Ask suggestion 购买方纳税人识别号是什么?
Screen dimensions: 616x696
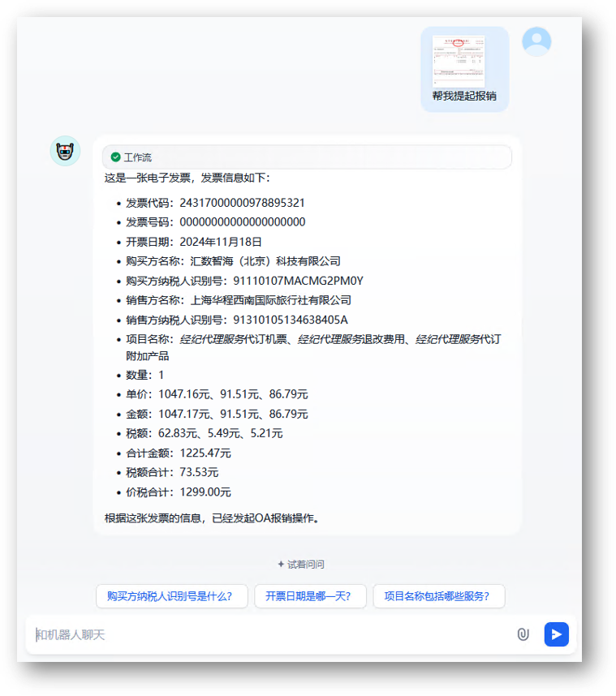[x=170, y=596]
